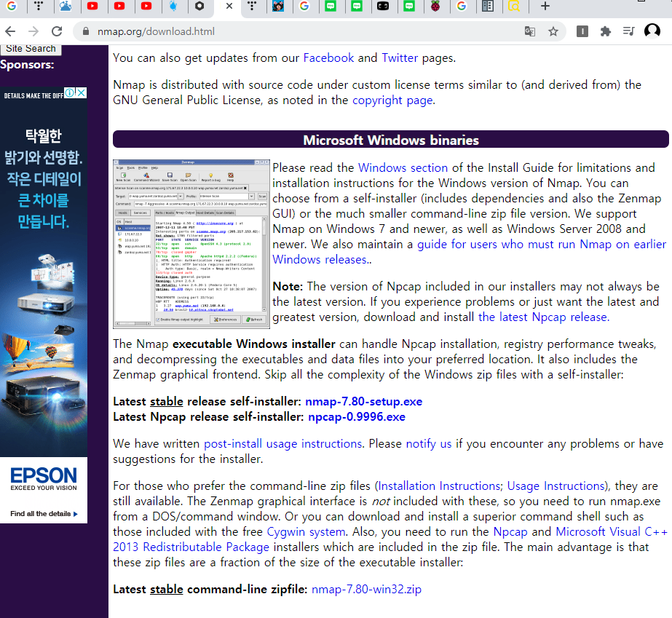Follow the 'Find all the details' ad link
The width and height of the screenshot is (672, 618).
coord(44,513)
